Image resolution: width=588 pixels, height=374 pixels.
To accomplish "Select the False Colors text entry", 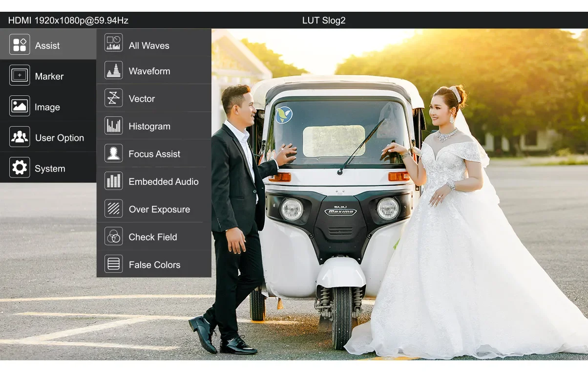I will pyautogui.click(x=154, y=264).
